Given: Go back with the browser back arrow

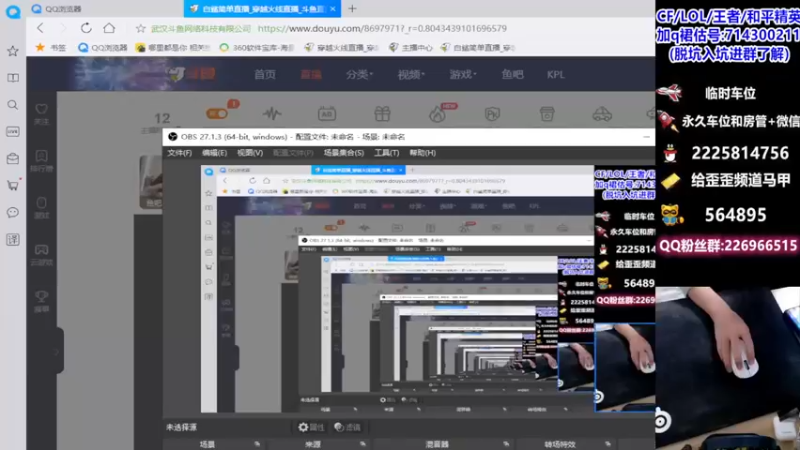Looking at the screenshot, I should tap(40, 28).
